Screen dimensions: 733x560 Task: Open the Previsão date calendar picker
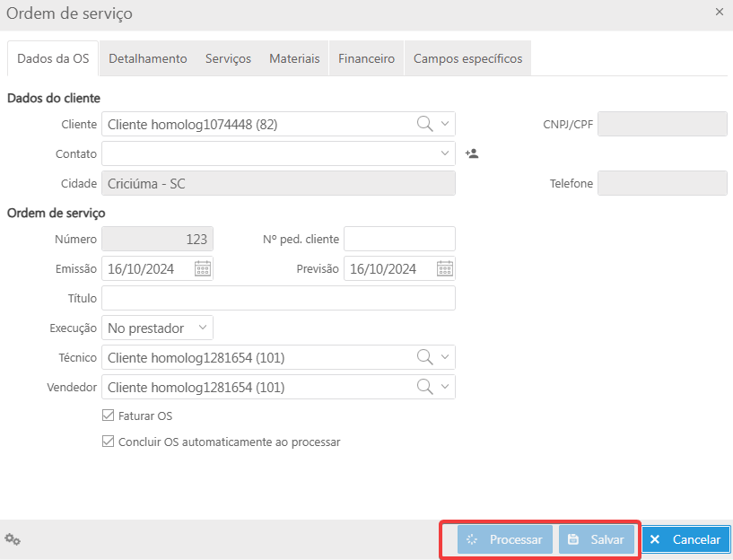445,268
